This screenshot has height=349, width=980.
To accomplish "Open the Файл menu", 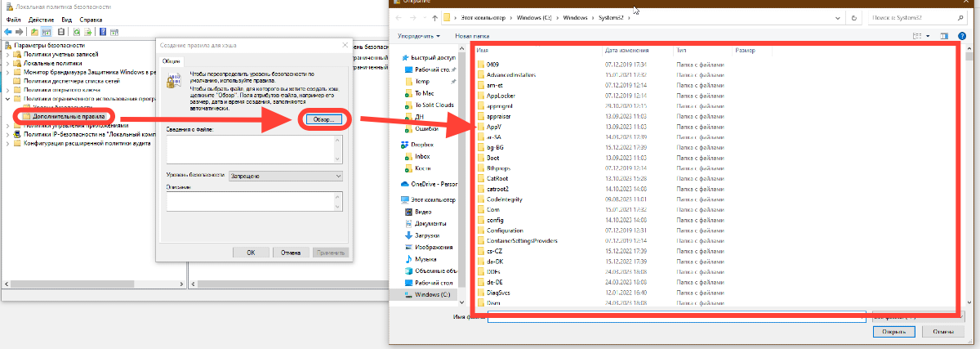I will (12, 18).
